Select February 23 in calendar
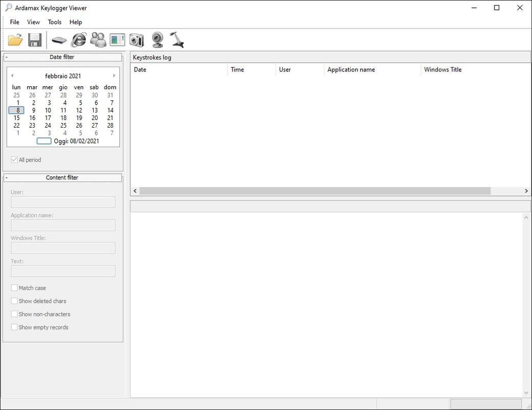The height and width of the screenshot is (410, 532). [32, 126]
